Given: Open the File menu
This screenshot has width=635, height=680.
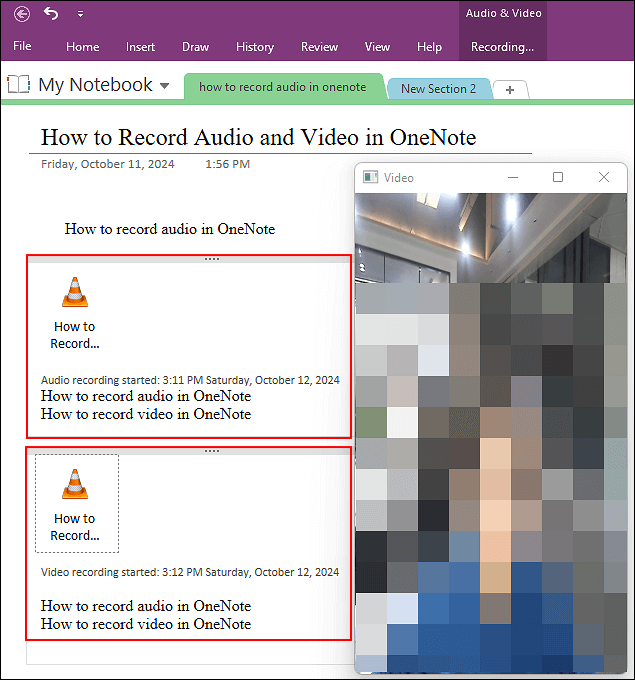Looking at the screenshot, I should pyautogui.click(x=22, y=46).
